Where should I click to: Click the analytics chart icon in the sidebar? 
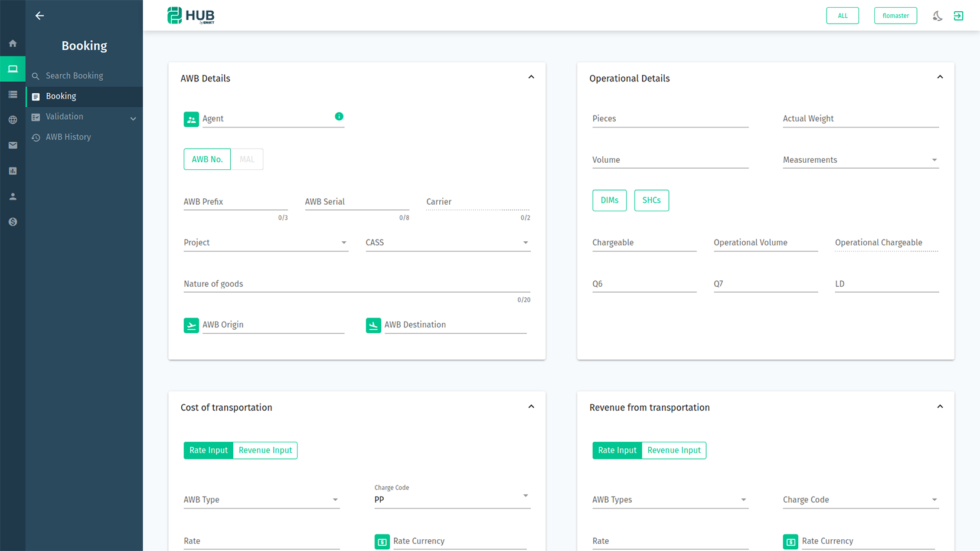tap(12, 170)
